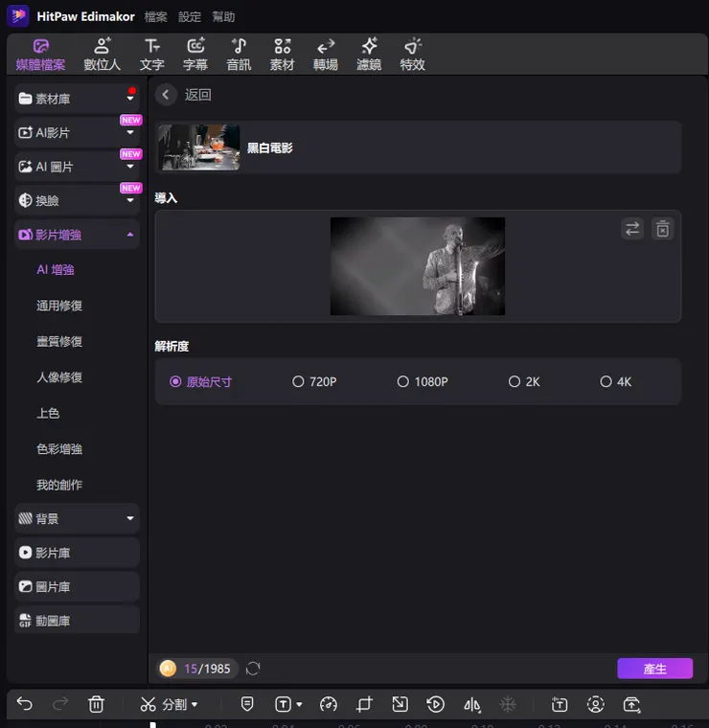Open the 動圖庫 GIF library

(x=77, y=621)
